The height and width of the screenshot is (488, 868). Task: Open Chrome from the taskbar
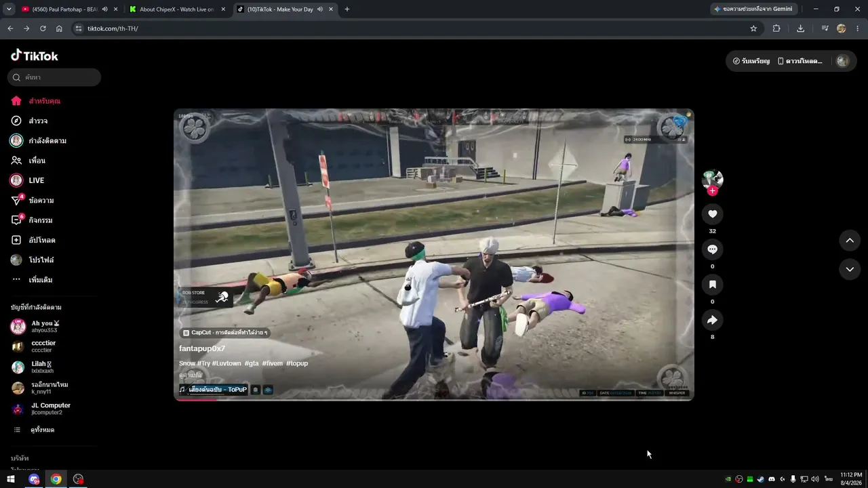(56, 479)
